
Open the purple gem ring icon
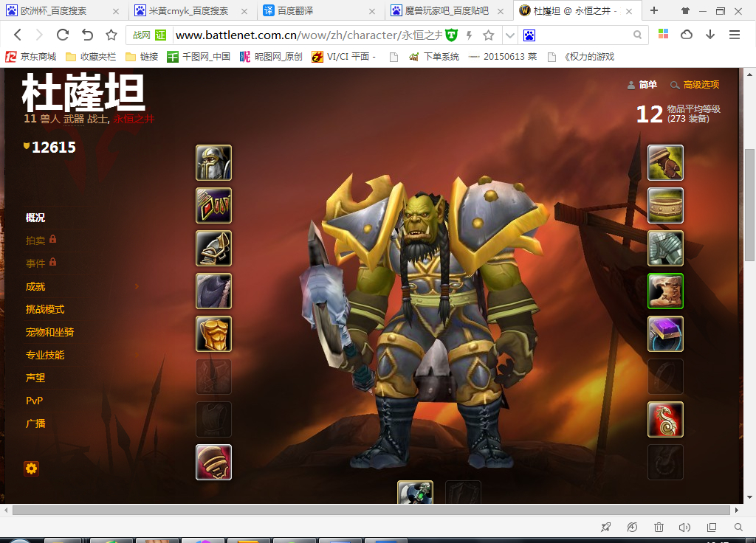(665, 334)
